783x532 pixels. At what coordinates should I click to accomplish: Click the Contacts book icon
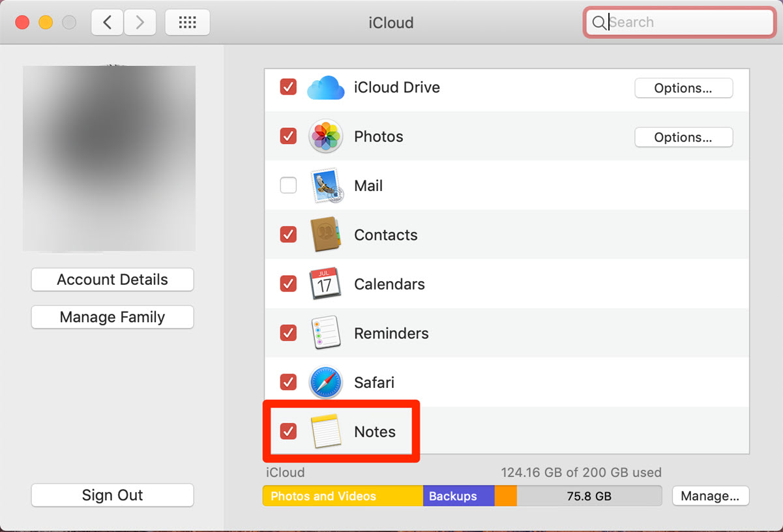[326, 235]
